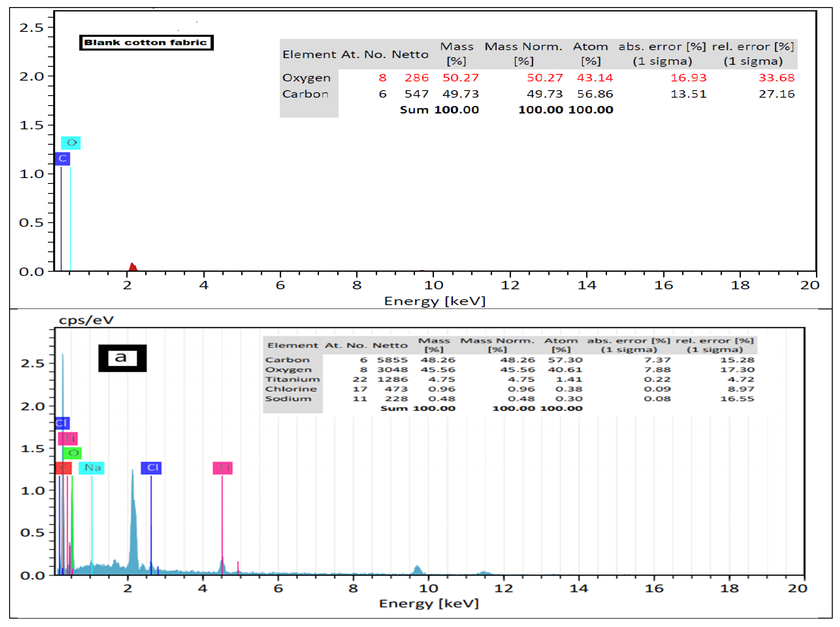
Task: Click the 'cps/eV' axis title
Action: pyautogui.click(x=86, y=320)
